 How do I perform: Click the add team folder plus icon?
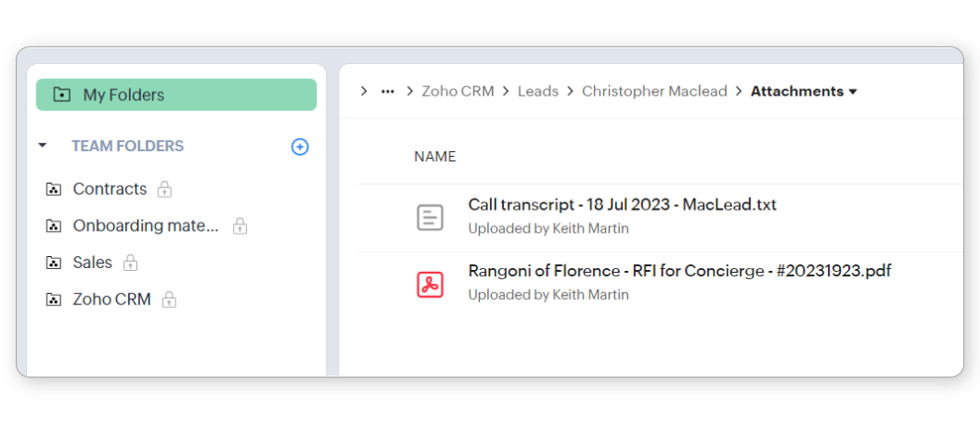(300, 147)
